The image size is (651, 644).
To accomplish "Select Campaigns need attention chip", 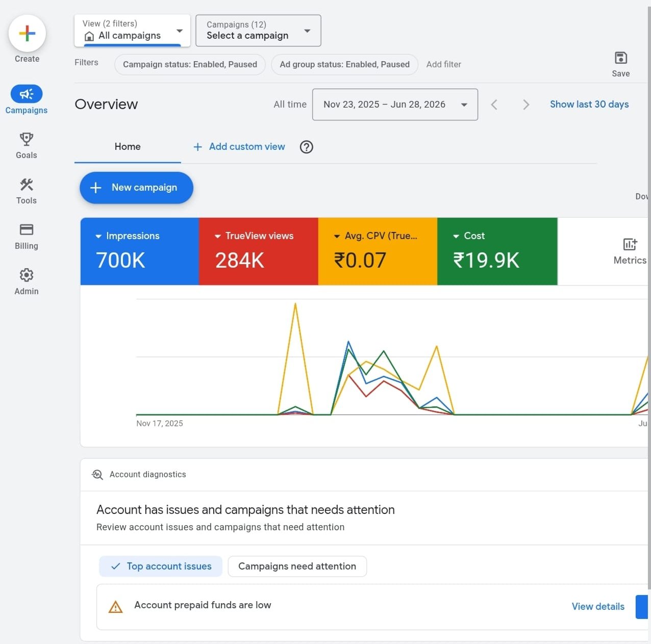I will coord(297,566).
